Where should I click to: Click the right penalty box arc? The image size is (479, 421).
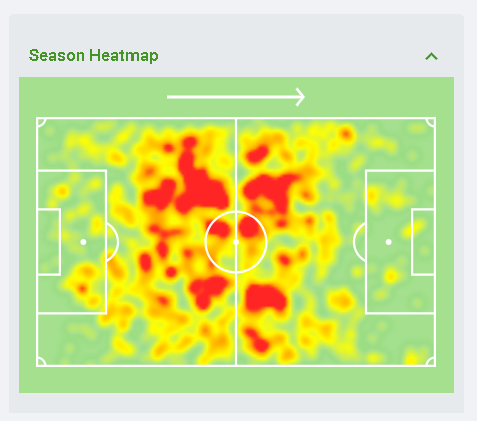pyautogui.click(x=360, y=242)
